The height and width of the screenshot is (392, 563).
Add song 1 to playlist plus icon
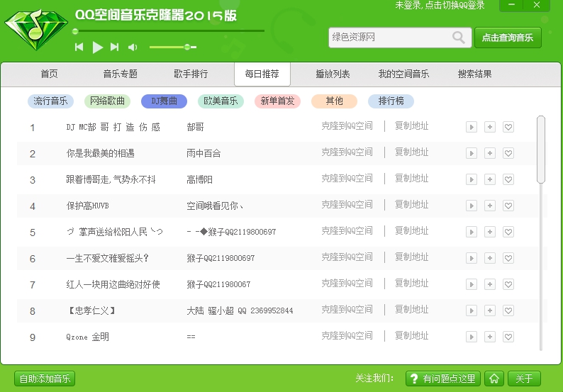point(490,127)
